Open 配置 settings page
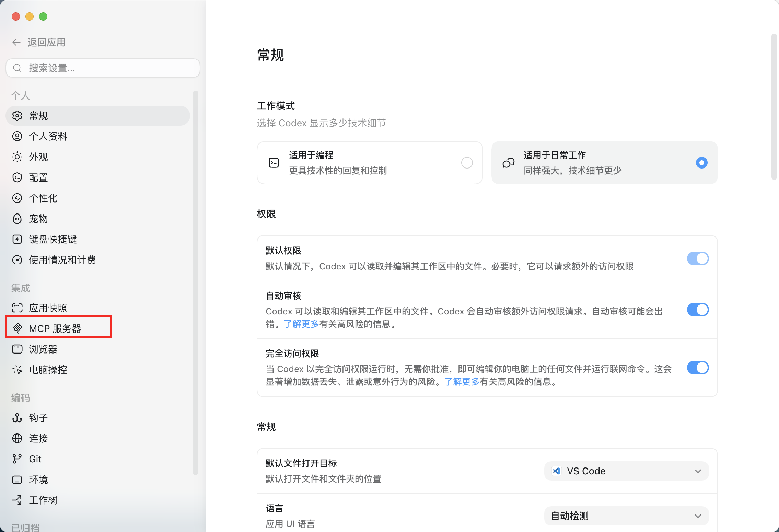Viewport: 779px width, 532px height. [98, 177]
